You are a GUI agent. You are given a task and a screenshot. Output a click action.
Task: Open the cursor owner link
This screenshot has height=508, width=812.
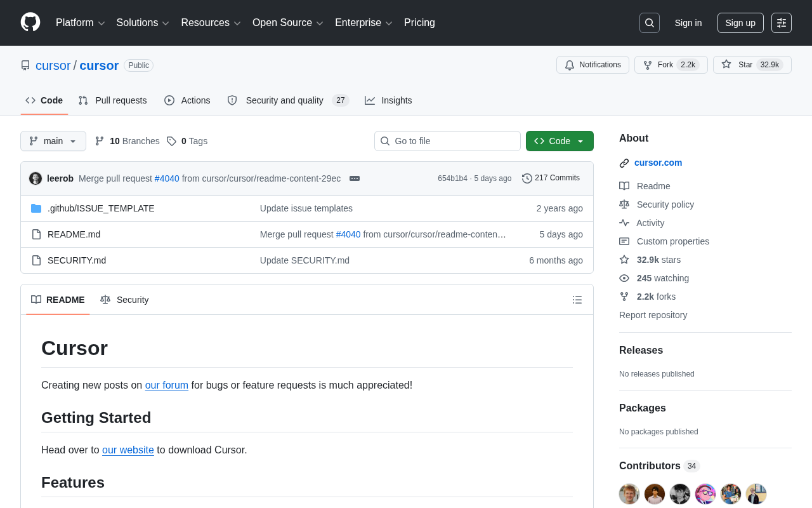[x=53, y=65]
